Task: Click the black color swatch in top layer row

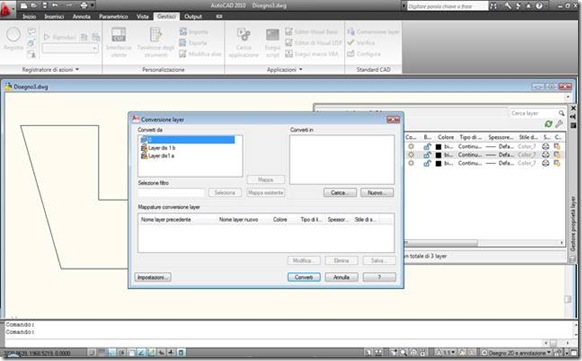Action: [x=438, y=147]
